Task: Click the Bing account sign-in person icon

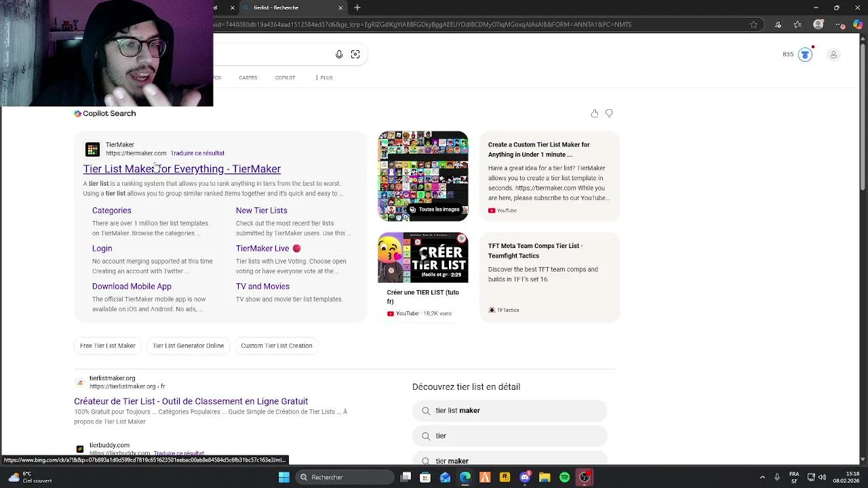Action: 833,54
